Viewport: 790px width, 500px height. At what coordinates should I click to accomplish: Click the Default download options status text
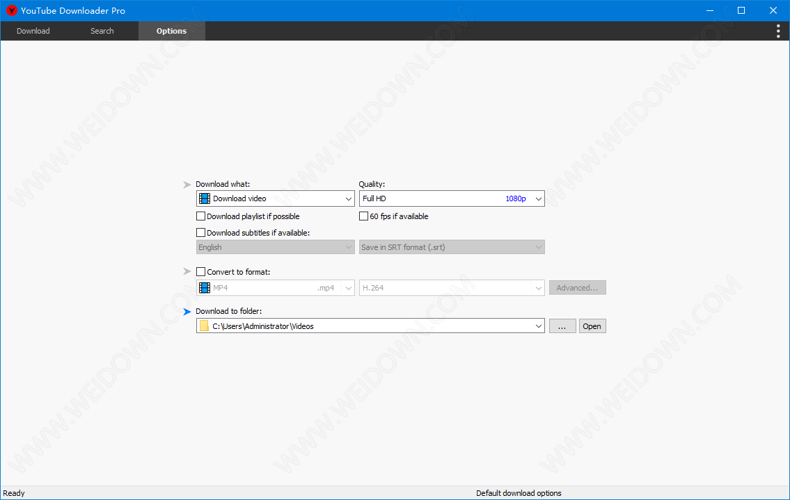coord(518,493)
